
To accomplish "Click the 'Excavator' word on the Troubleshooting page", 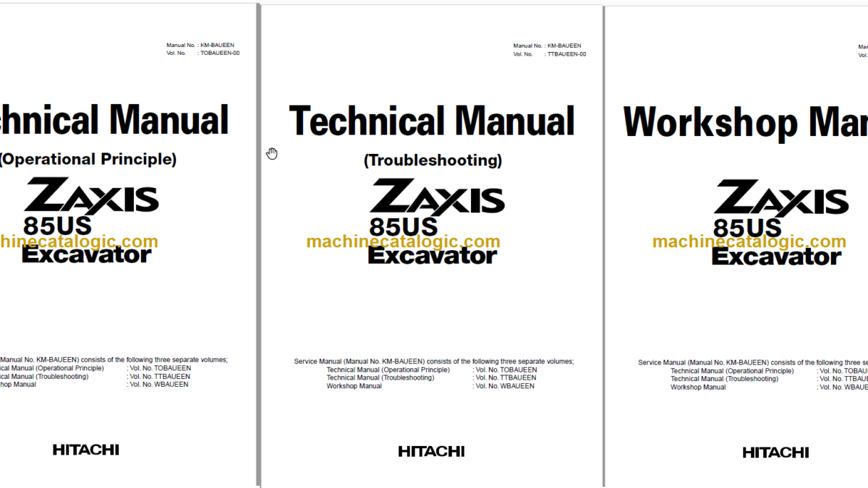I will tap(433, 255).
